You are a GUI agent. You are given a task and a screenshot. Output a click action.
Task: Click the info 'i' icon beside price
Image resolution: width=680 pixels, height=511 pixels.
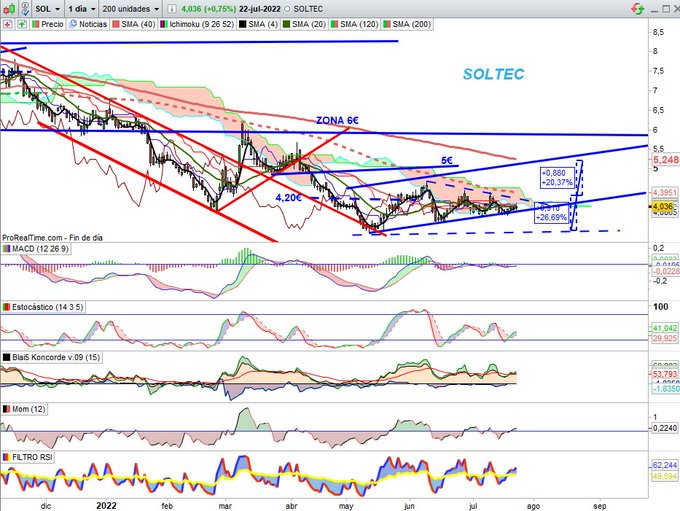coord(172,9)
